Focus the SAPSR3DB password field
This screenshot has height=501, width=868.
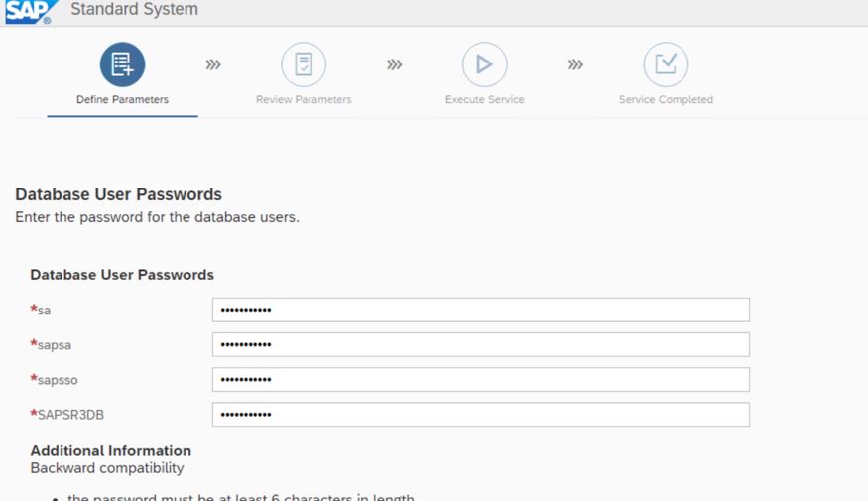(x=480, y=415)
